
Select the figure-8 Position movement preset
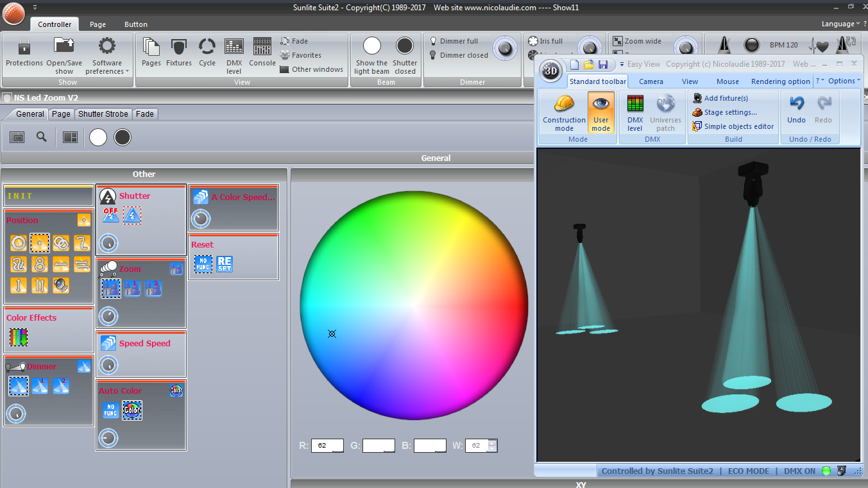tap(40, 264)
